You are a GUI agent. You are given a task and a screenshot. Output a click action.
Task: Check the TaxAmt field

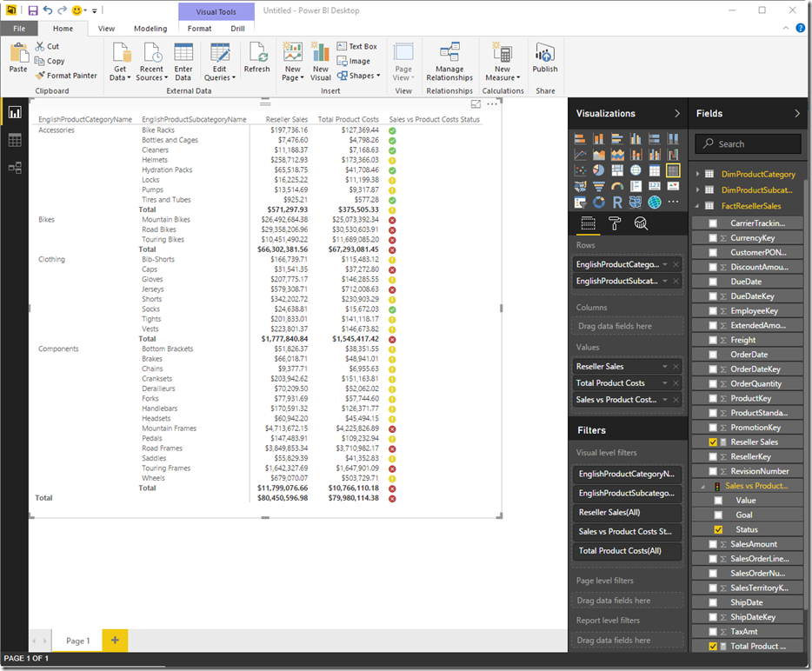click(x=713, y=632)
